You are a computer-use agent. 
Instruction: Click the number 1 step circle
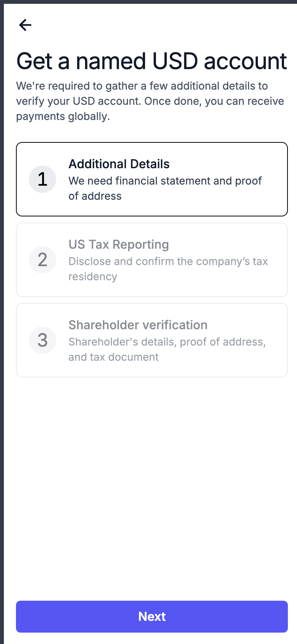tap(43, 179)
